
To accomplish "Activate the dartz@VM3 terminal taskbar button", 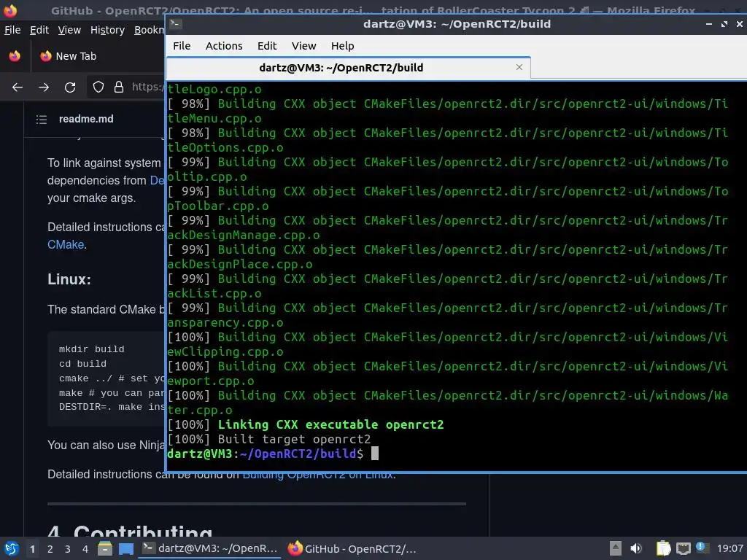I will 209,548.
